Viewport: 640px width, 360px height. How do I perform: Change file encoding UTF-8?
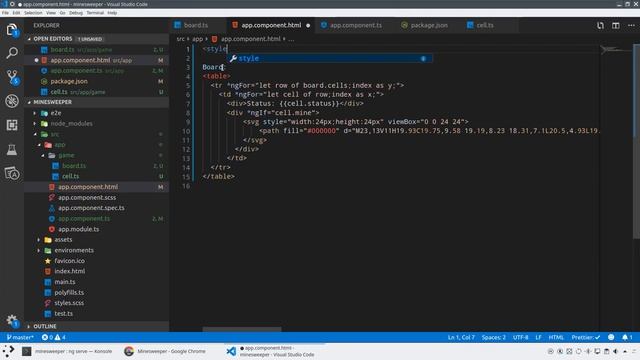click(520, 337)
